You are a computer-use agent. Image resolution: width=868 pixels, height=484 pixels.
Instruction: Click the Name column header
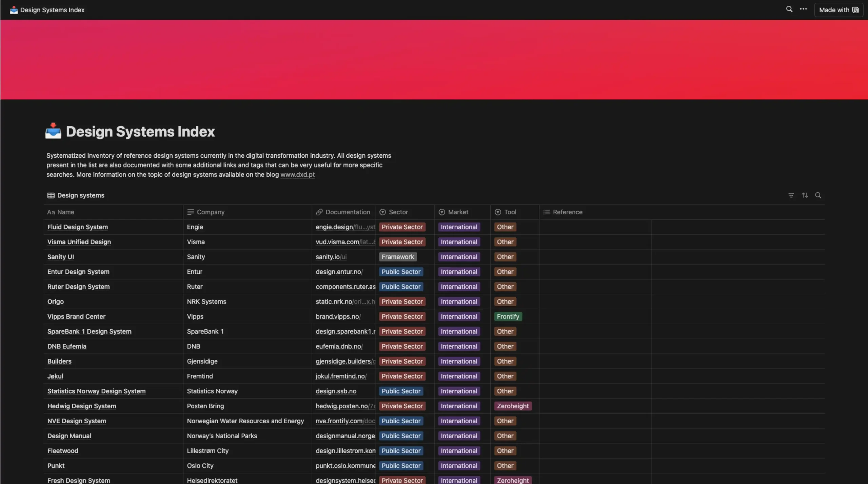pos(113,212)
